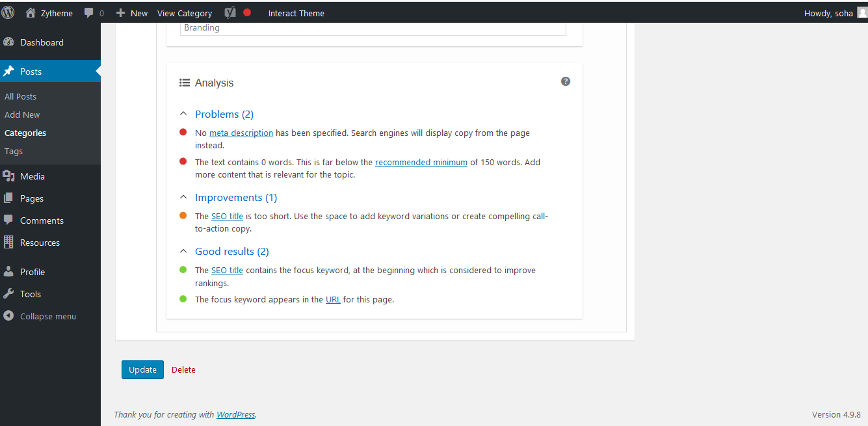The image size is (868, 426).
Task: Click "The focus keyword appears in the" text
Action: pyautogui.click(x=259, y=299)
